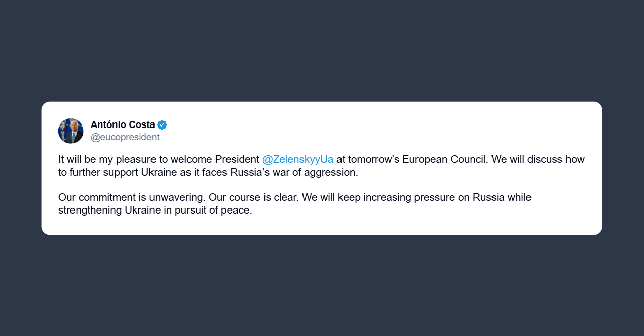
Task: Click the text "We will discuss how"
Action: (x=539, y=159)
